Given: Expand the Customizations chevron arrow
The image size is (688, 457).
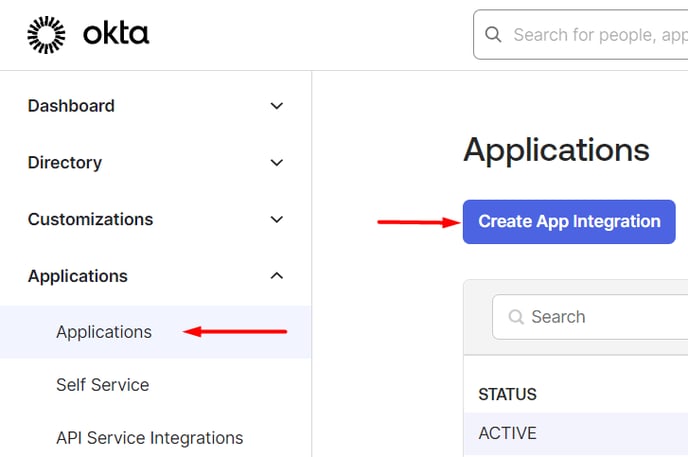Looking at the screenshot, I should pos(277,220).
